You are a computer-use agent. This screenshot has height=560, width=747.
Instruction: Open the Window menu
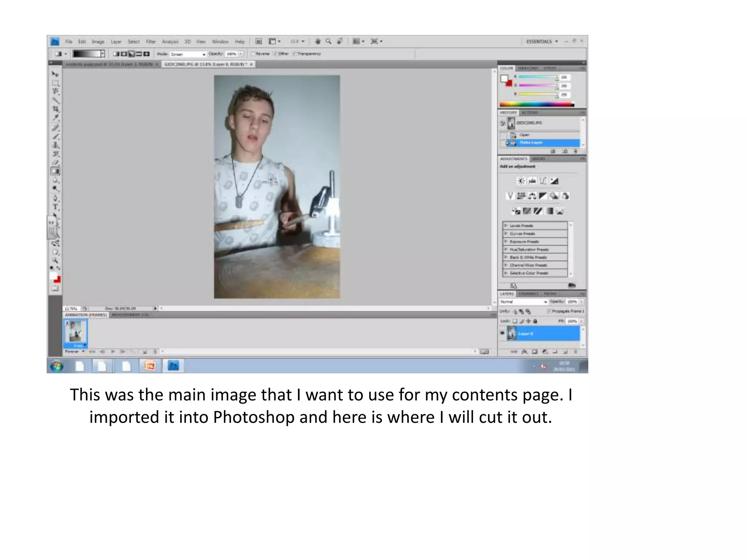[x=220, y=42]
